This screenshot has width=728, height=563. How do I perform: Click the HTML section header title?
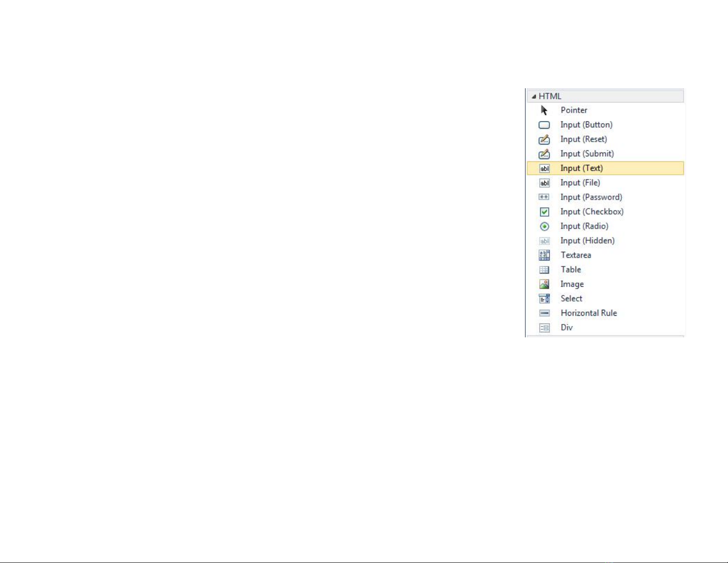pyautogui.click(x=550, y=97)
